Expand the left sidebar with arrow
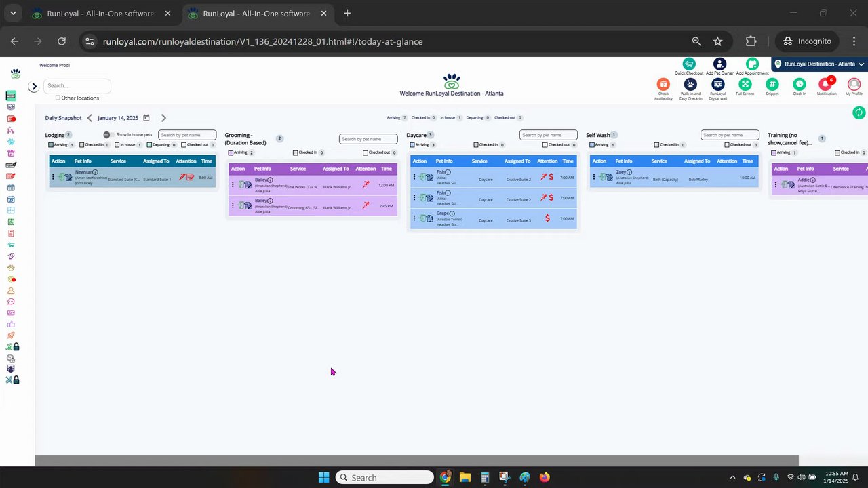 pos(33,87)
